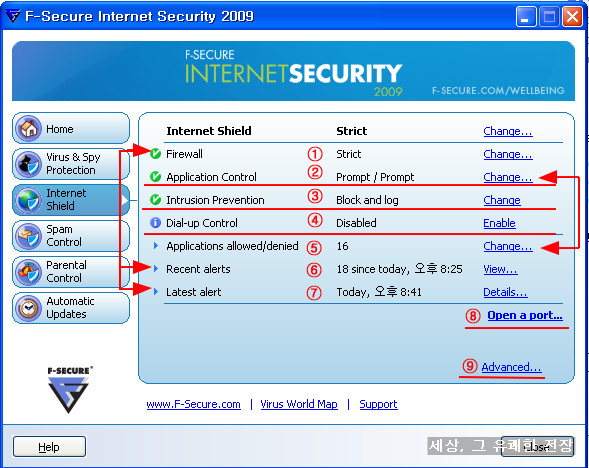Click the Open a port link
This screenshot has width=589, height=468.
point(525,315)
